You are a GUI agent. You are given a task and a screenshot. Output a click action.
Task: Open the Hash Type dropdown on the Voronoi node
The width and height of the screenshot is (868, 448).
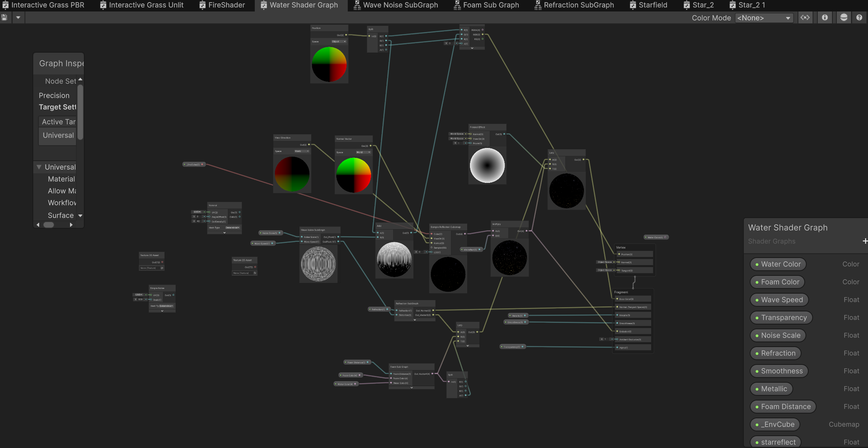[233, 228]
